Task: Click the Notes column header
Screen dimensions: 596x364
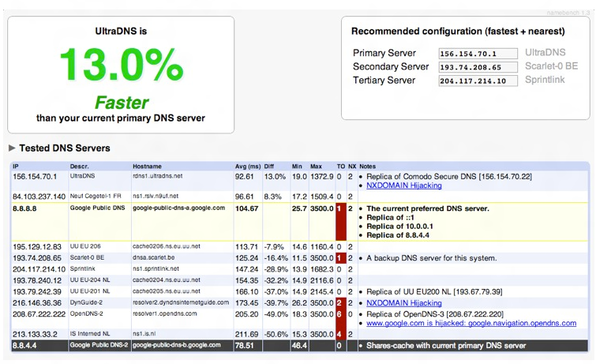Action: [367, 167]
